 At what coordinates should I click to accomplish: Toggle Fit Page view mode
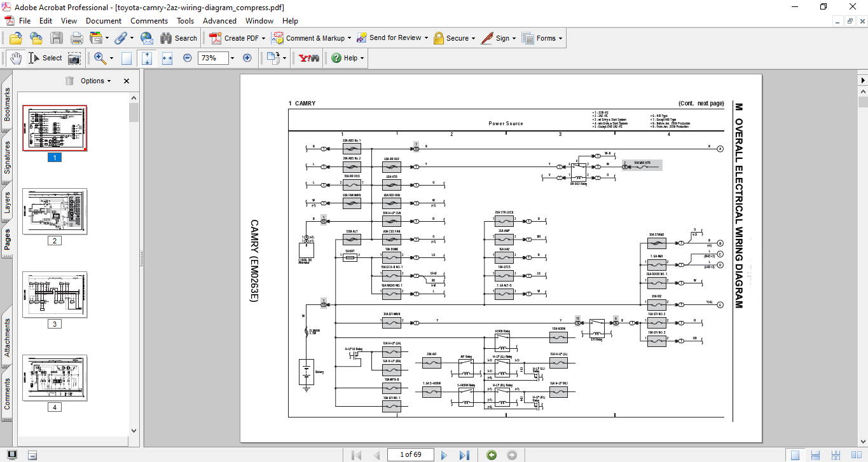[147, 58]
